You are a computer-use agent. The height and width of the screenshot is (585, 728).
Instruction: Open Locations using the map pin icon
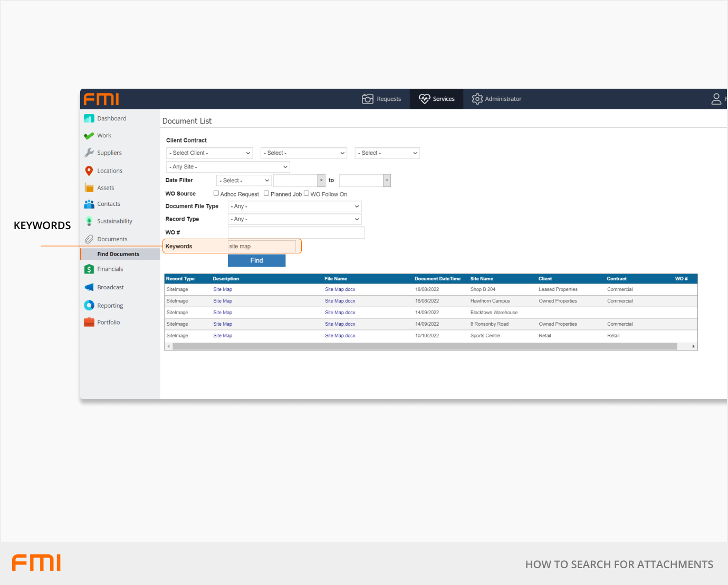(x=89, y=171)
